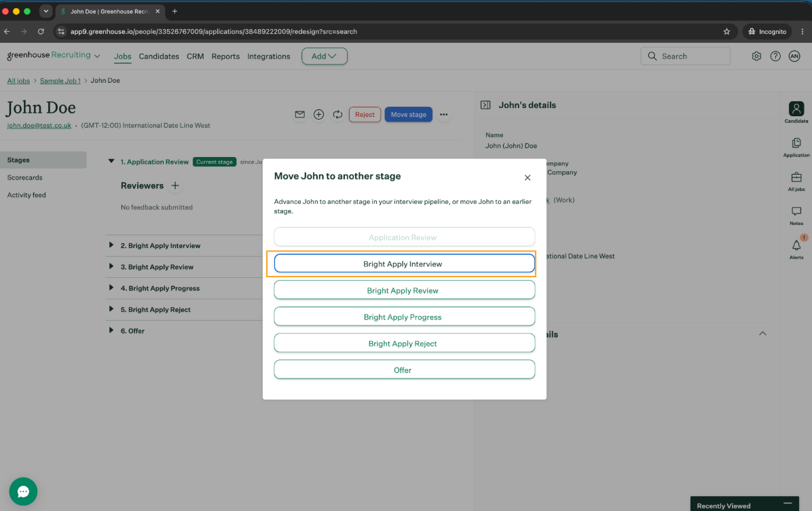Screen dimensions: 812x511
Task: Select the John Doe browser tab
Action: [x=110, y=12]
